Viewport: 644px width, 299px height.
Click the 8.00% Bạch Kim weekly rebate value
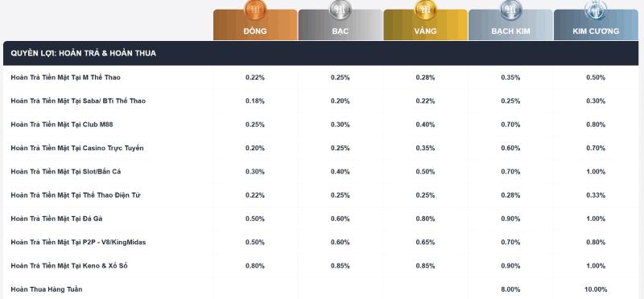pyautogui.click(x=510, y=289)
